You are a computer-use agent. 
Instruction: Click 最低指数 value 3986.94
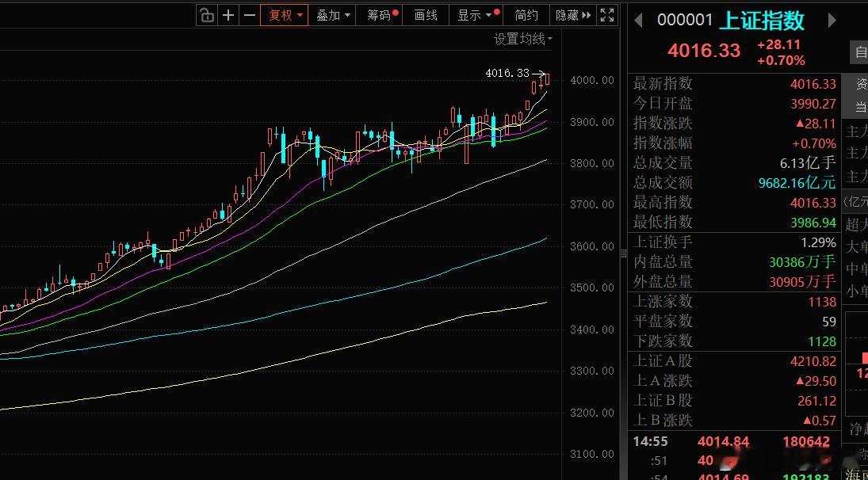[813, 223]
